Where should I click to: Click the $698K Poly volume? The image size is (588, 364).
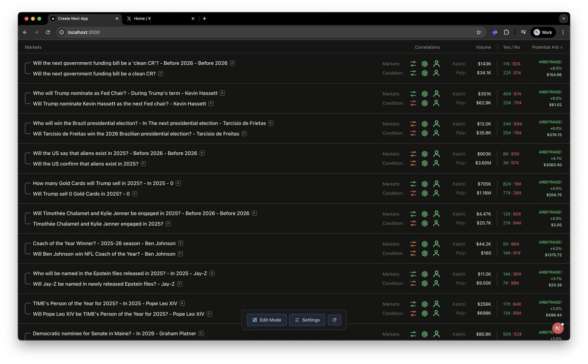click(x=485, y=314)
